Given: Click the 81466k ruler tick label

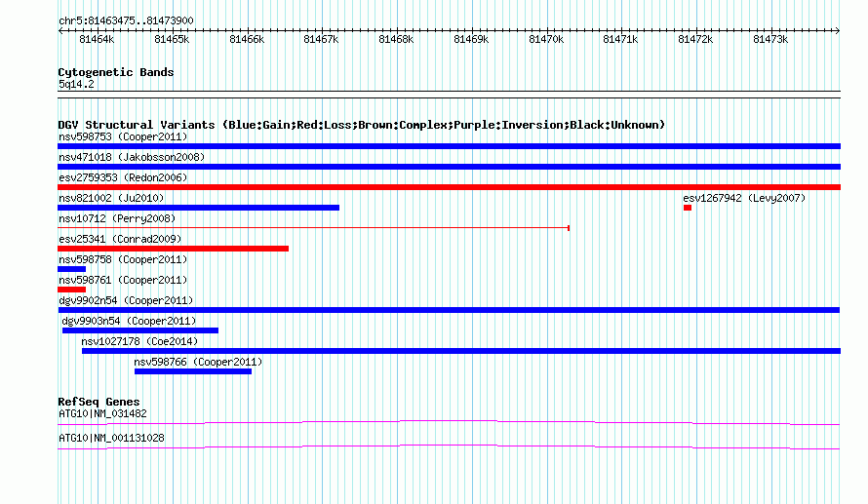Looking at the screenshot, I should (x=247, y=39).
